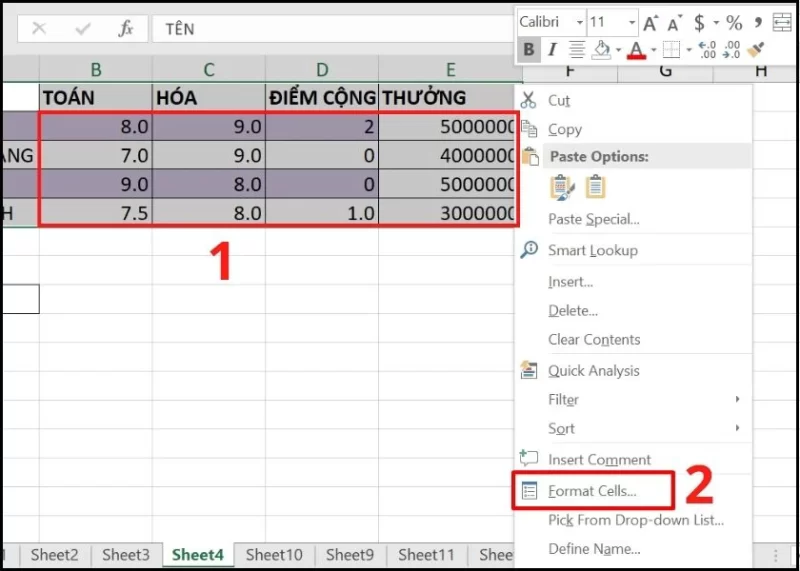Viewport: 800px width, 571px height.
Task: Switch to the Sheet9 tab
Action: click(x=350, y=555)
